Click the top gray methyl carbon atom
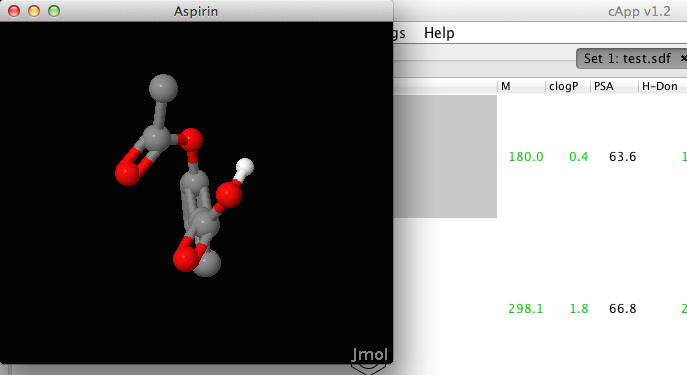The height and width of the screenshot is (375, 687). (x=163, y=88)
